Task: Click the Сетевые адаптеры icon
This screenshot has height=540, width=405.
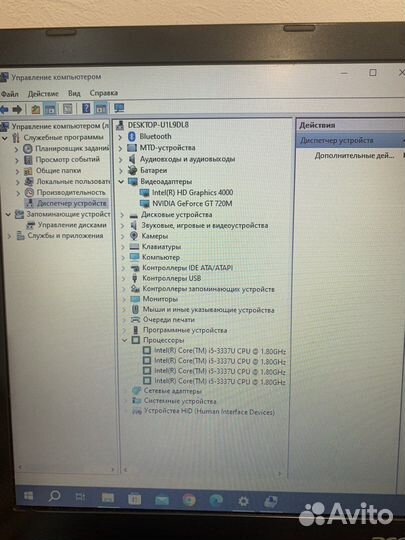Action: click(x=137, y=391)
